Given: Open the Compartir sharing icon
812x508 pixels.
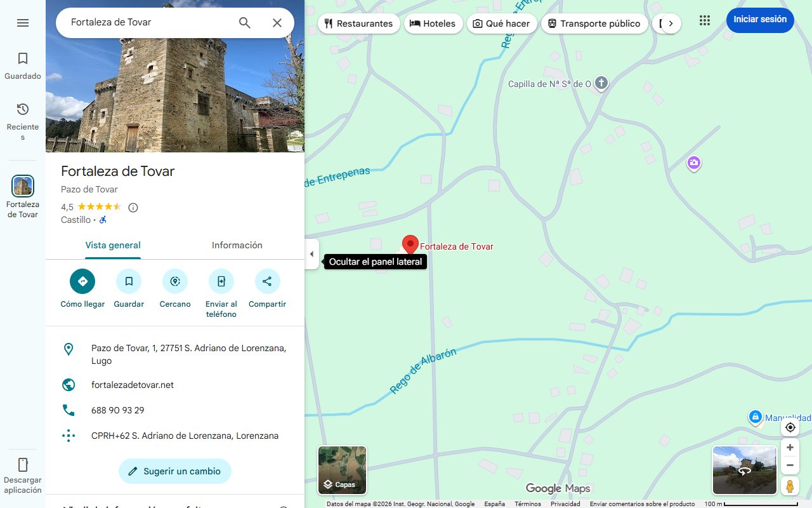Looking at the screenshot, I should click(267, 281).
